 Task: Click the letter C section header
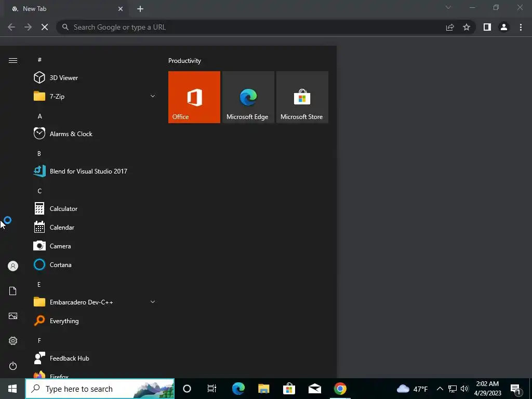pyautogui.click(x=39, y=191)
